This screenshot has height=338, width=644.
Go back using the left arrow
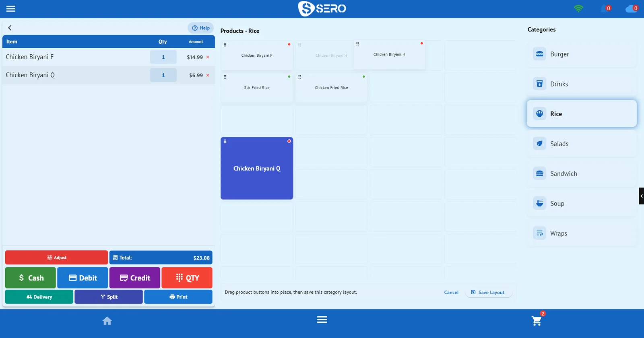point(10,28)
